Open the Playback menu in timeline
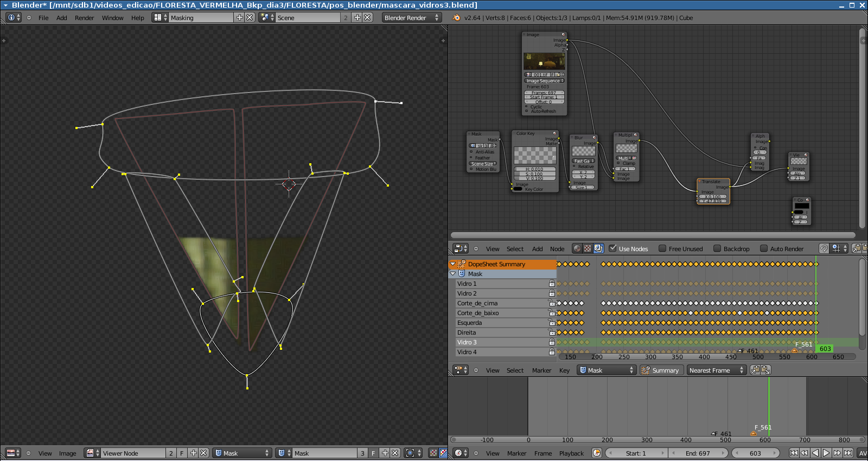Screen dimensions: 868x461 point(571,453)
